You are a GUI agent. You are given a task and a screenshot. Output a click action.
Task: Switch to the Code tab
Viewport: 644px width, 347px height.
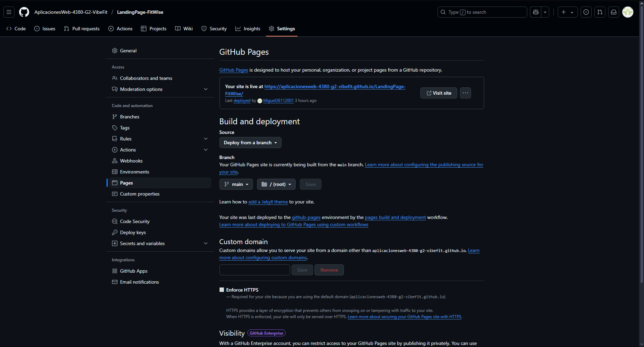click(x=16, y=29)
